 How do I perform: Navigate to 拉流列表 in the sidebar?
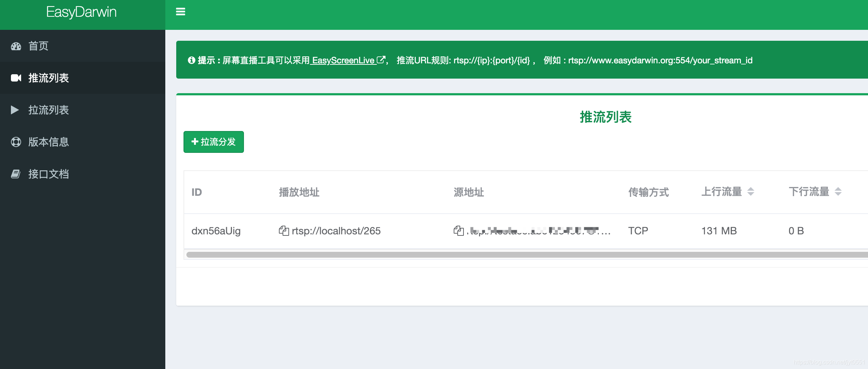[x=49, y=110]
